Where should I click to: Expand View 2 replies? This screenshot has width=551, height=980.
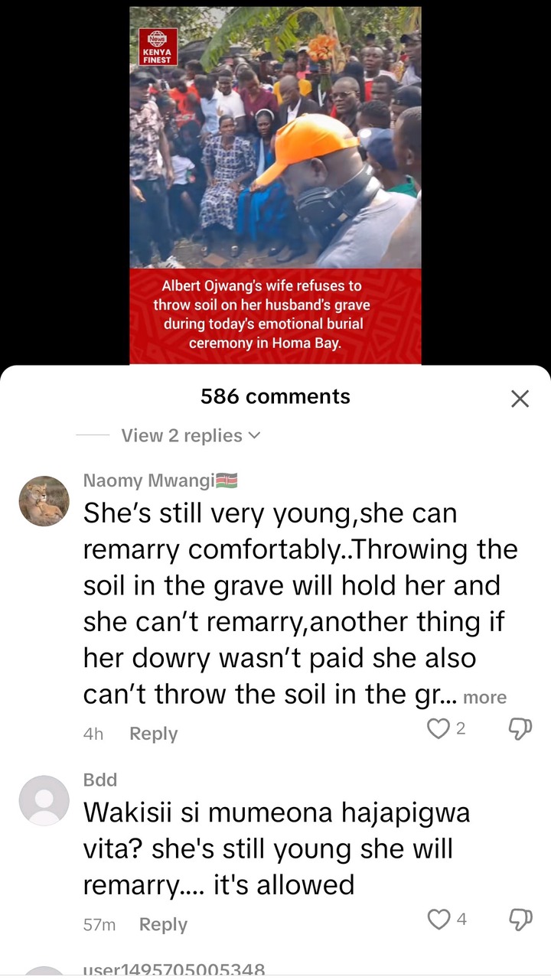point(191,435)
